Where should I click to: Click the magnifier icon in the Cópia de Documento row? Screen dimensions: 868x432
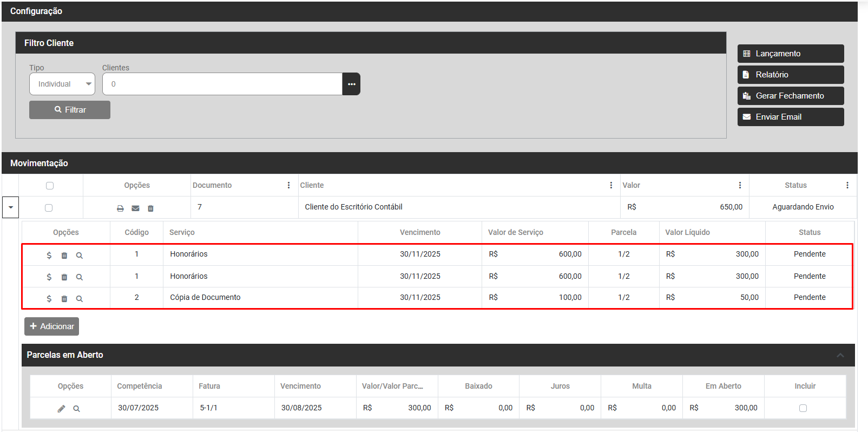click(80, 298)
